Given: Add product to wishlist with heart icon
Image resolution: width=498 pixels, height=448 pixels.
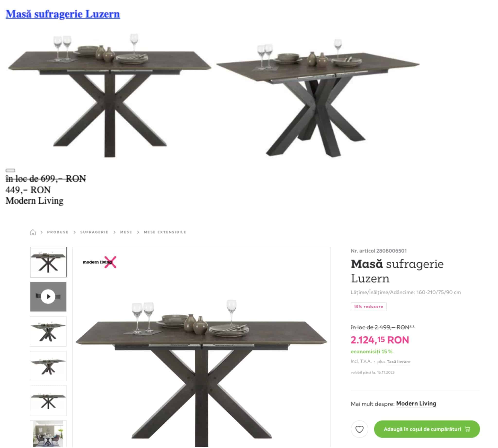Looking at the screenshot, I should point(359,429).
